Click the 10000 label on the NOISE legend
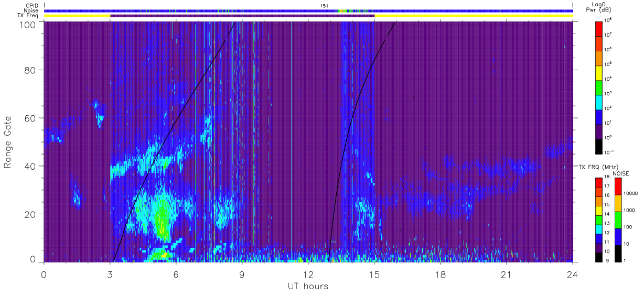This screenshot has height=297, width=644. pos(630,193)
